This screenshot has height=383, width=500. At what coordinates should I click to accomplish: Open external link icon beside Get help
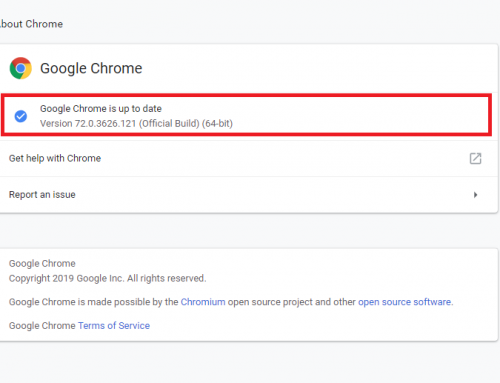click(475, 158)
